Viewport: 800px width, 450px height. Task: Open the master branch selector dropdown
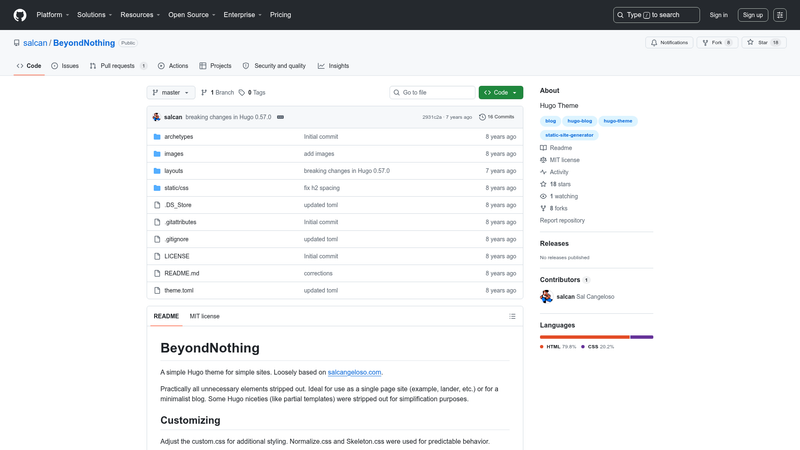coord(171,92)
